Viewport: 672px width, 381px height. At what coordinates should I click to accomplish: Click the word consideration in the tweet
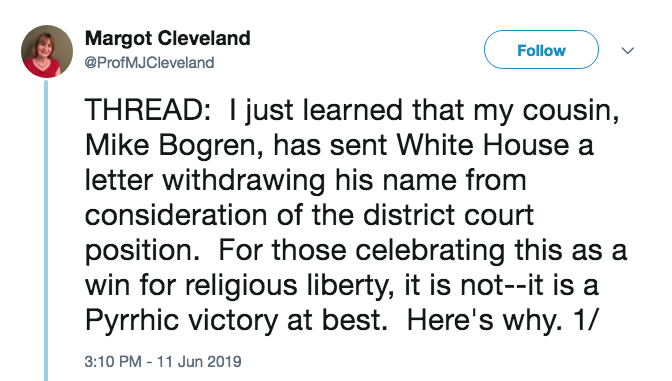click(176, 215)
